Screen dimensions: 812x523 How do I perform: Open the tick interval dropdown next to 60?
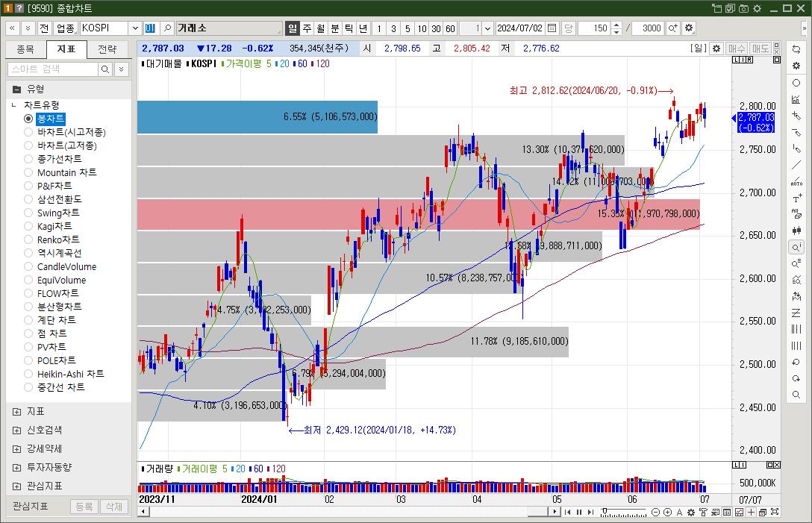click(x=487, y=28)
